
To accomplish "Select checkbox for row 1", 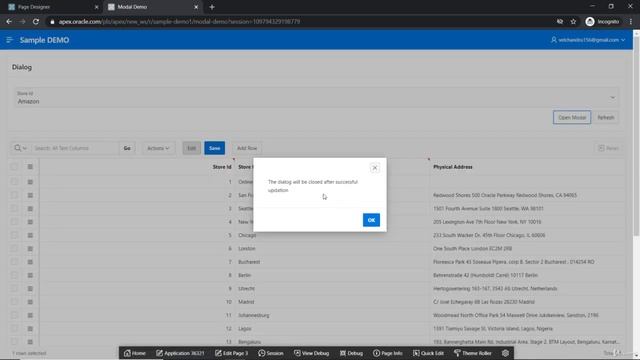I will (14, 182).
